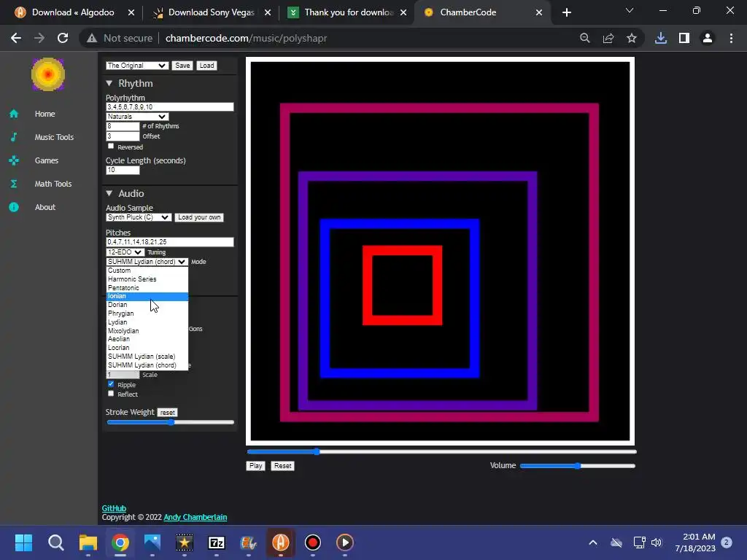Click the Play button
This screenshot has width=747, height=560.
256,466
